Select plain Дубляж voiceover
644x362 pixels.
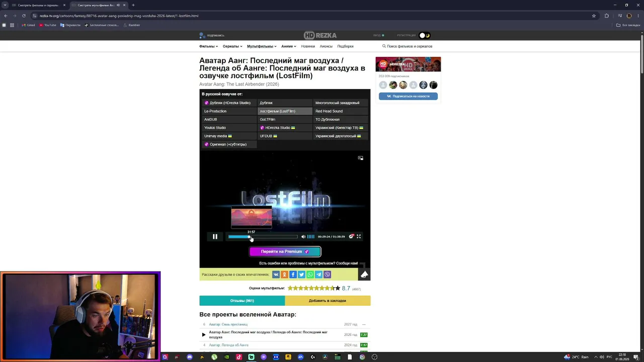point(285,103)
